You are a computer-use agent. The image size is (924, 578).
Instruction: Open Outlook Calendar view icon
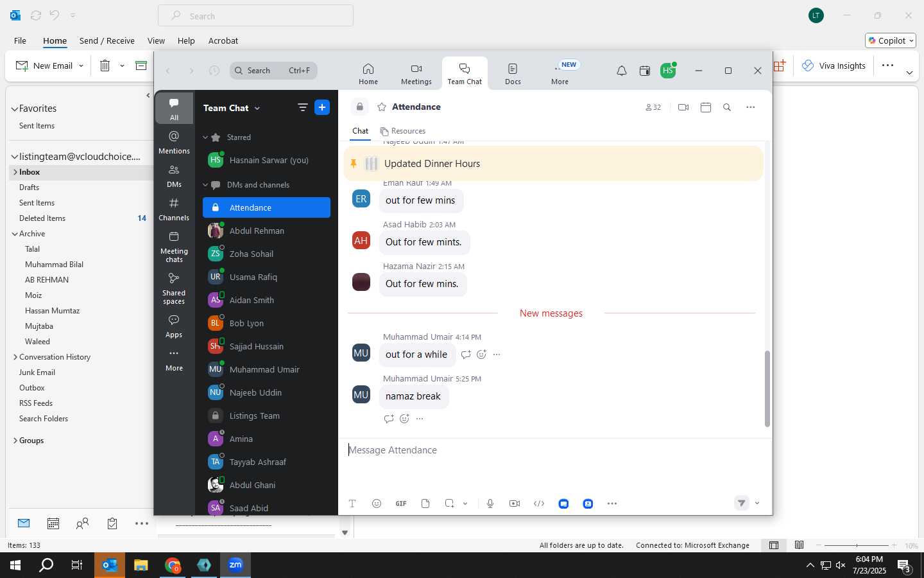pyautogui.click(x=53, y=524)
